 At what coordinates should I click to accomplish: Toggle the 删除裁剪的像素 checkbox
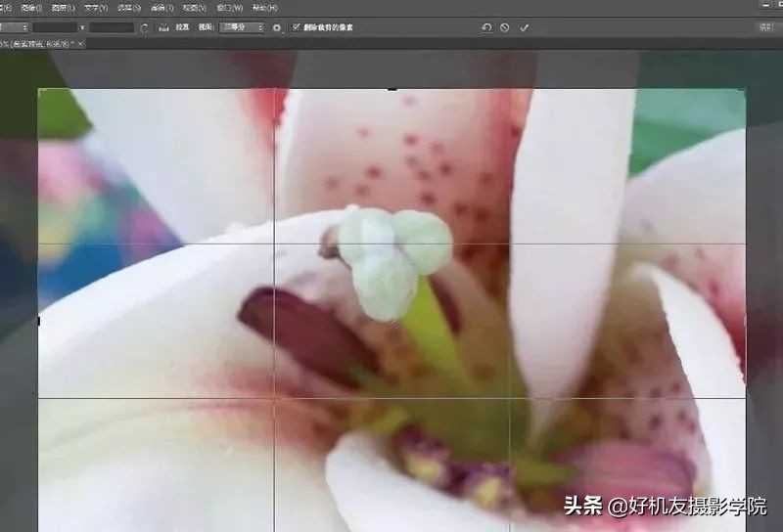(x=297, y=27)
